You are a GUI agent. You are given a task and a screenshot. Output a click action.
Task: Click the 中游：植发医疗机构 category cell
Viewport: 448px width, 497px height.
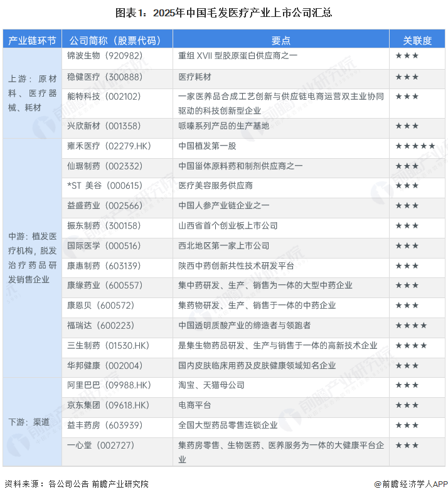click(x=33, y=258)
